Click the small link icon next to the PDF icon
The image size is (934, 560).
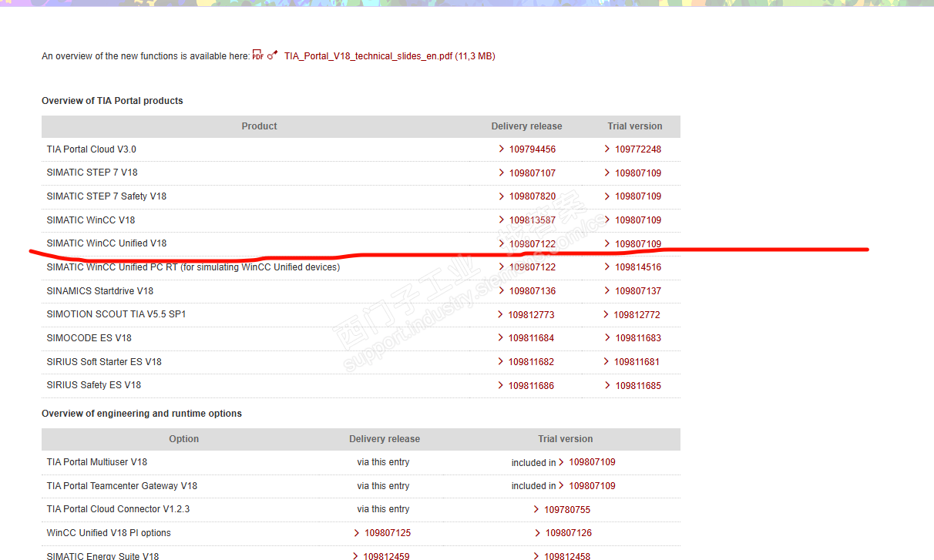coord(272,55)
